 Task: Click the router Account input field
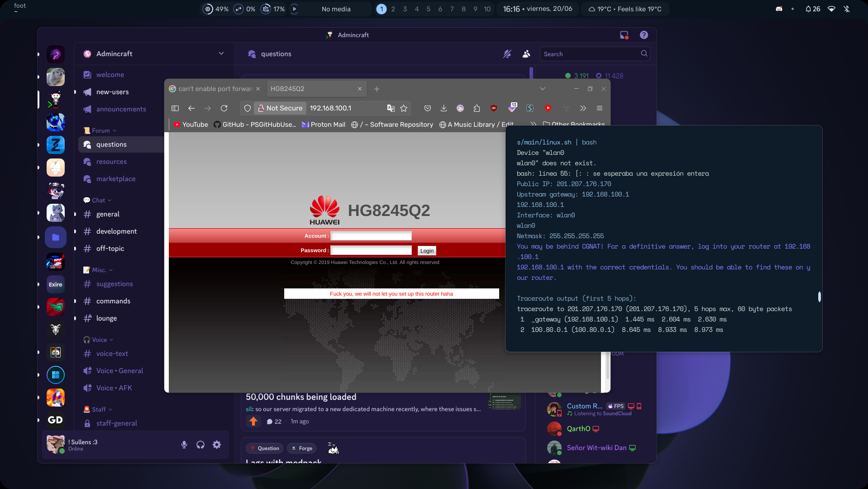pyautogui.click(x=371, y=236)
